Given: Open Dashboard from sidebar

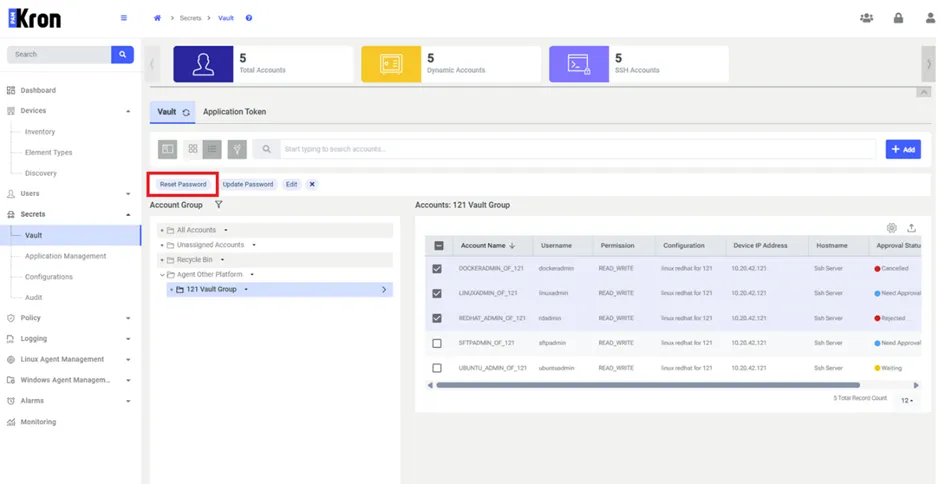Looking at the screenshot, I should pos(38,90).
